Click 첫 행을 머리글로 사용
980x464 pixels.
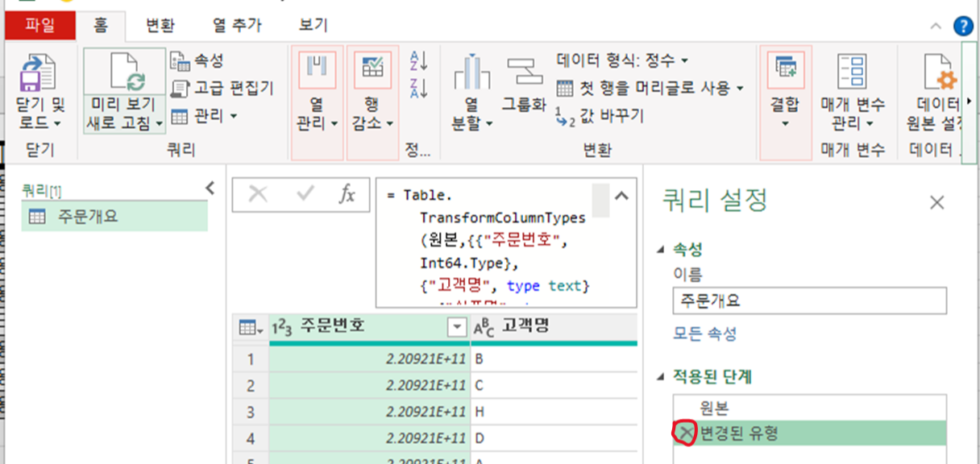click(650, 88)
